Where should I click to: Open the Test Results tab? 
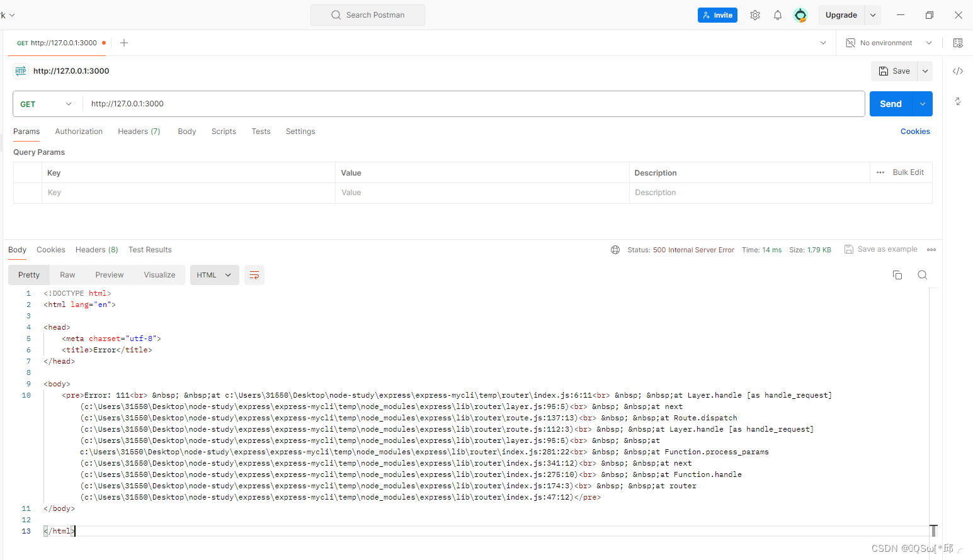(x=150, y=250)
